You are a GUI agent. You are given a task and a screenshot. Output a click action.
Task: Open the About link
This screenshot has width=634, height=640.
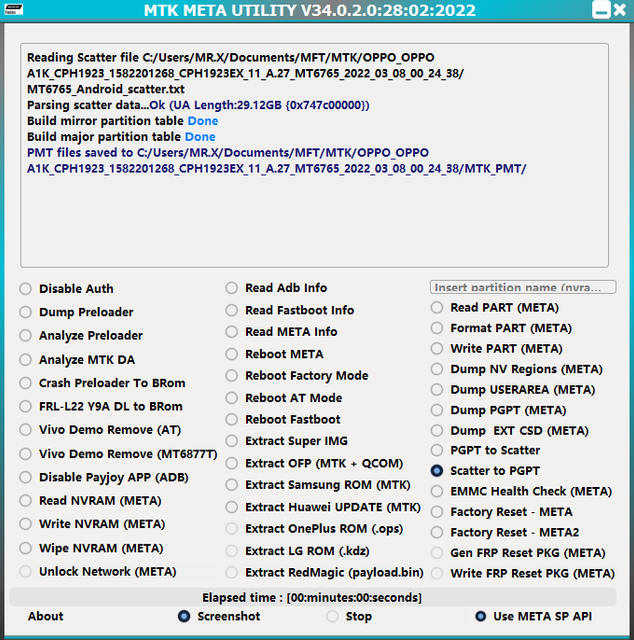45,616
